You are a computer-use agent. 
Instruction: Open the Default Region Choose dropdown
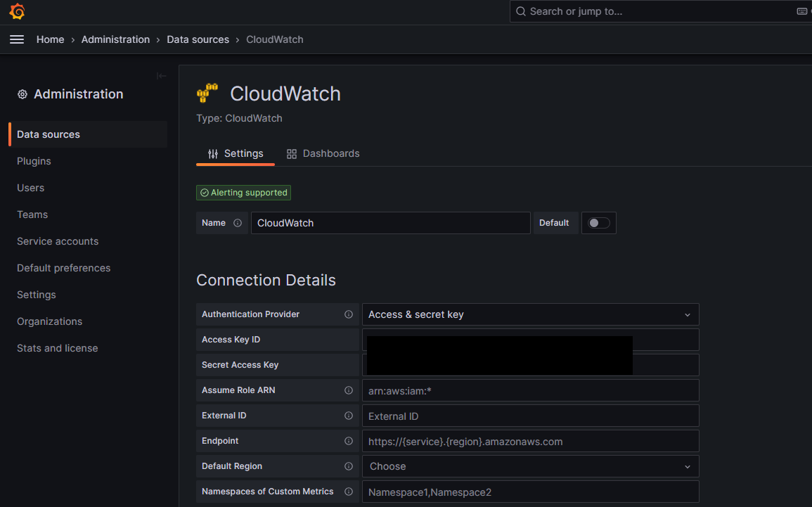(x=530, y=467)
